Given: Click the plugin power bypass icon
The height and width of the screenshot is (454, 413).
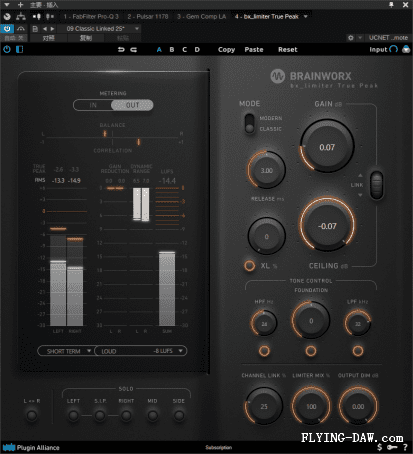Looking at the screenshot, I should pyautogui.click(x=7, y=50).
